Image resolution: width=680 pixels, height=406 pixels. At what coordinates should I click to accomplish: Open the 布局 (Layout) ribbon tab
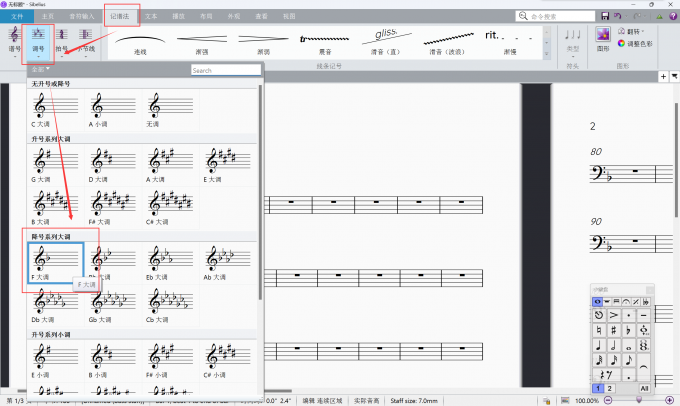pos(206,16)
